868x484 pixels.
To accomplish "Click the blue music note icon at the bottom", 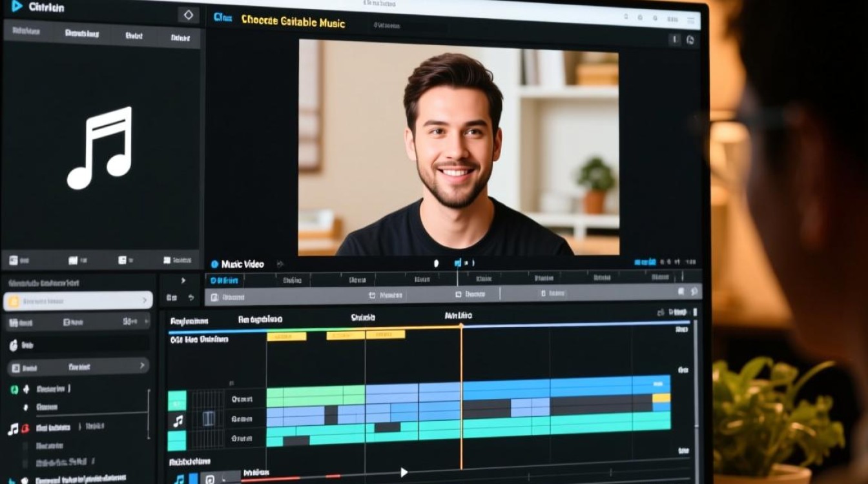I will [x=179, y=479].
